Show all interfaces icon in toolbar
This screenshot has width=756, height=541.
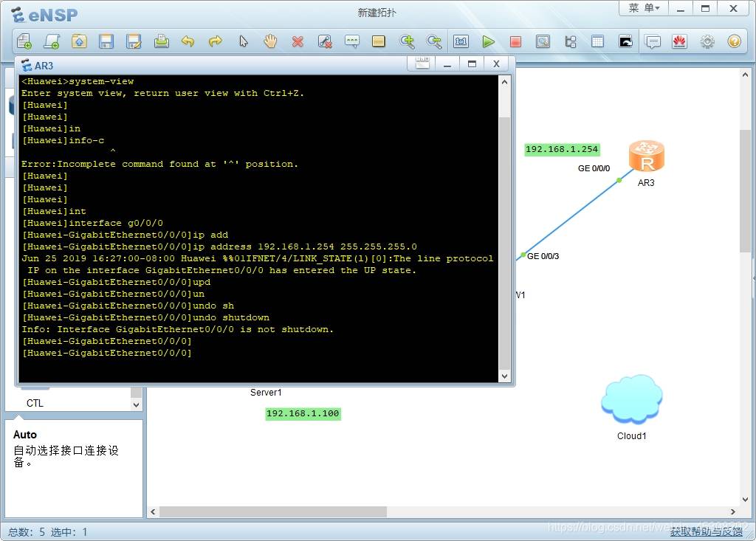[571, 41]
